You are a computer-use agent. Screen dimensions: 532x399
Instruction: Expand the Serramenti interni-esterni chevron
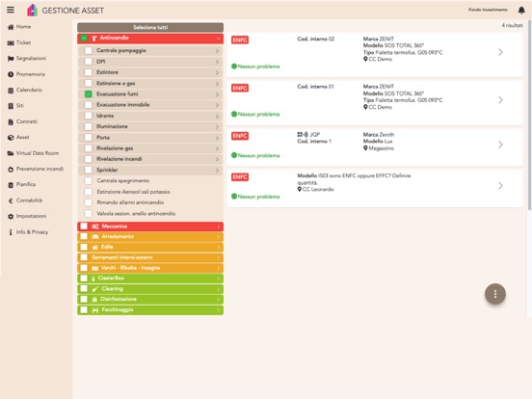[x=219, y=258]
